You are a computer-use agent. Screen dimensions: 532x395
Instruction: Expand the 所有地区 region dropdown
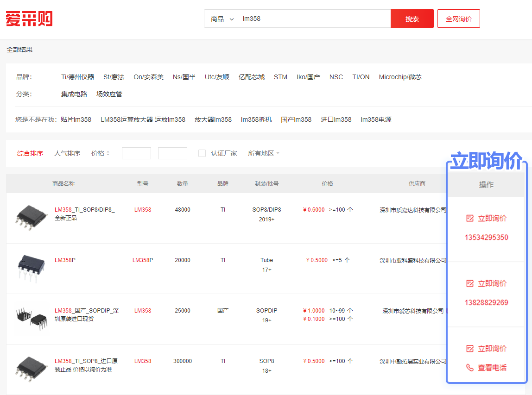coord(264,153)
